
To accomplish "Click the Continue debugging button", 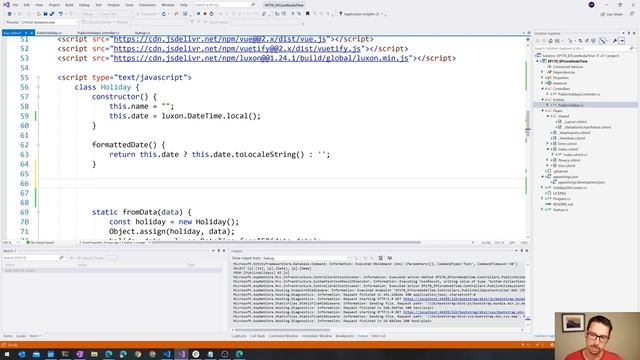I will [x=147, y=14].
